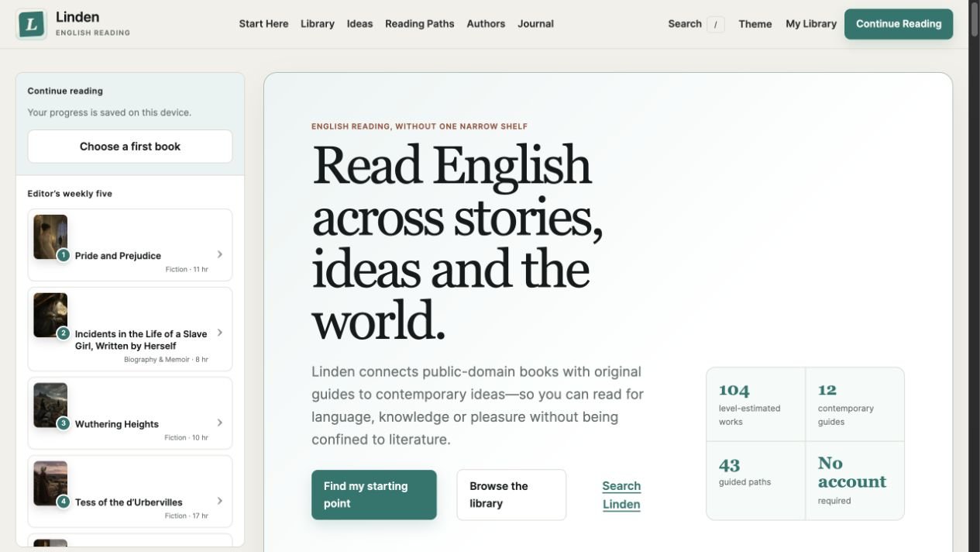
Task: Click chevron on Tess of the d'Urbervilles row
Action: (x=220, y=501)
